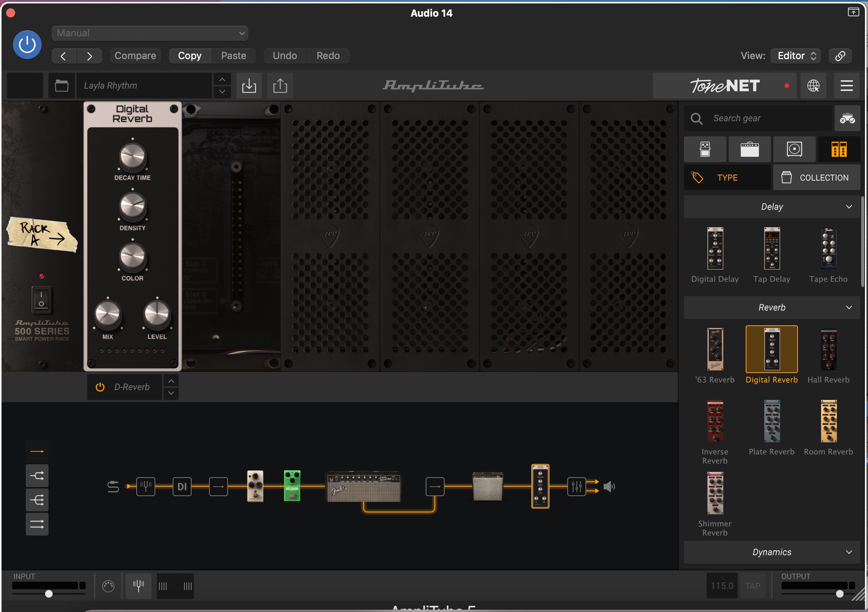Click the mixer block in signal chain
This screenshot has height=612, width=868.
click(x=576, y=486)
